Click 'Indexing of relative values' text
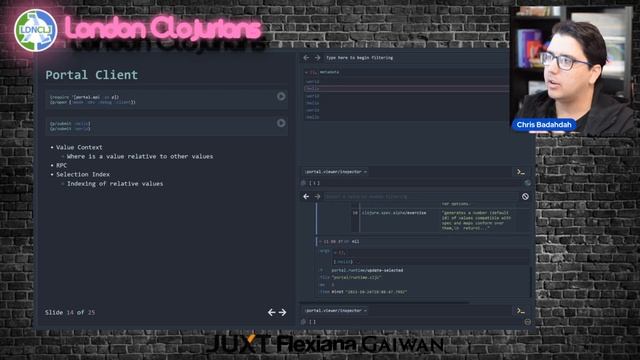 [x=115, y=184]
